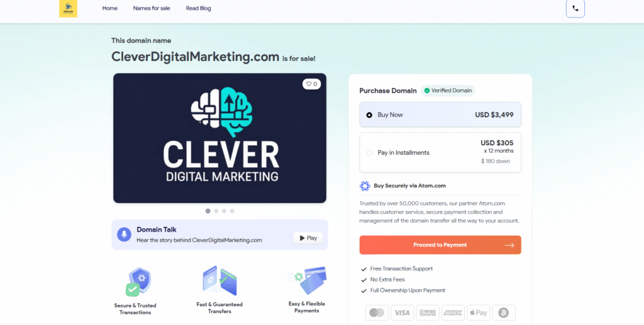Open the phone contact icon button
Image resolution: width=644 pixels, height=325 pixels.
pyautogui.click(x=575, y=9)
